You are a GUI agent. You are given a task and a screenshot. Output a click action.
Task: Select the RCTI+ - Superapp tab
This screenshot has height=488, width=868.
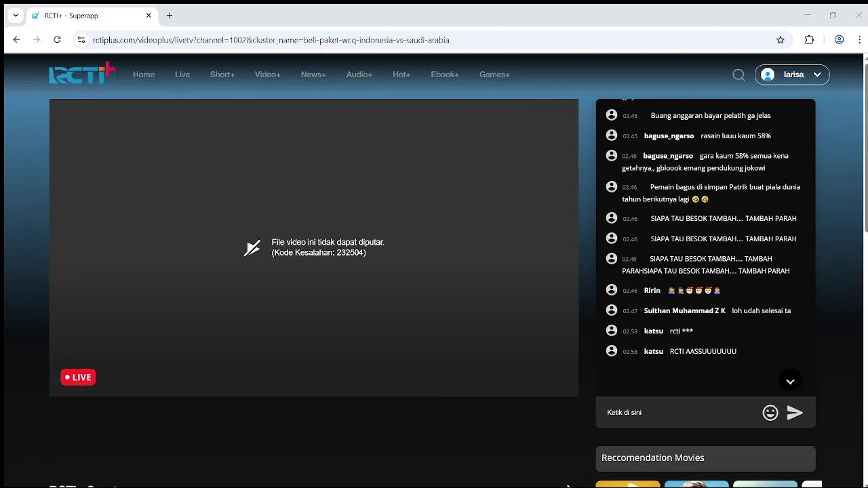click(91, 16)
